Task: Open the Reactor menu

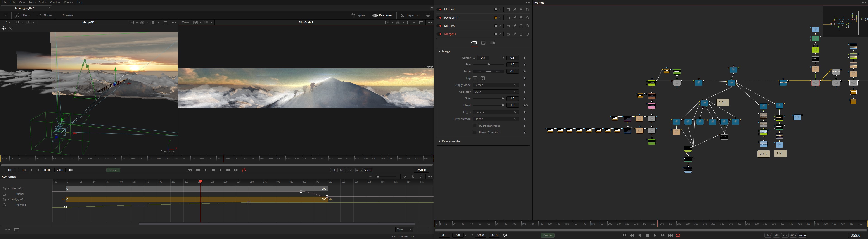Action: pos(69,2)
